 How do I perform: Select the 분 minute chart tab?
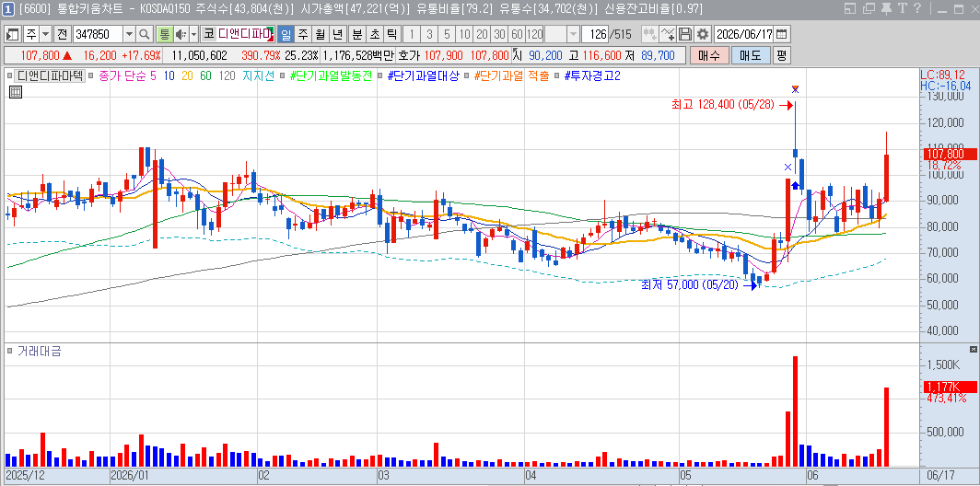[356, 34]
